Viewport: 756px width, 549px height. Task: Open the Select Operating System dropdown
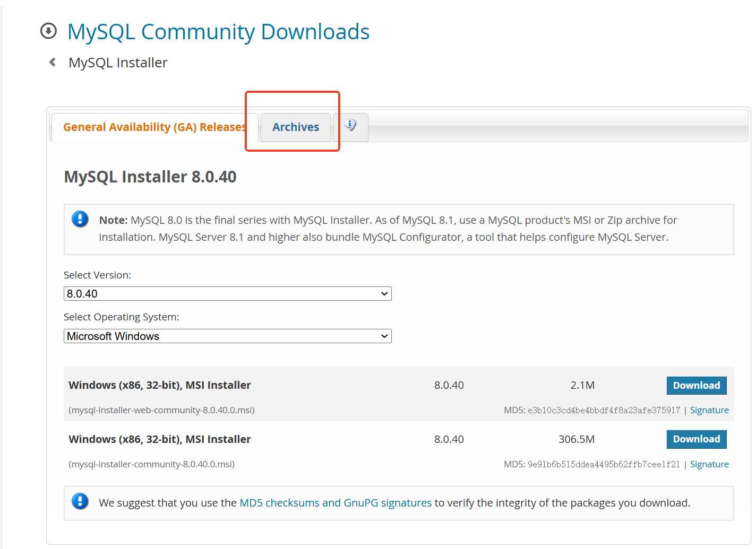coord(228,336)
